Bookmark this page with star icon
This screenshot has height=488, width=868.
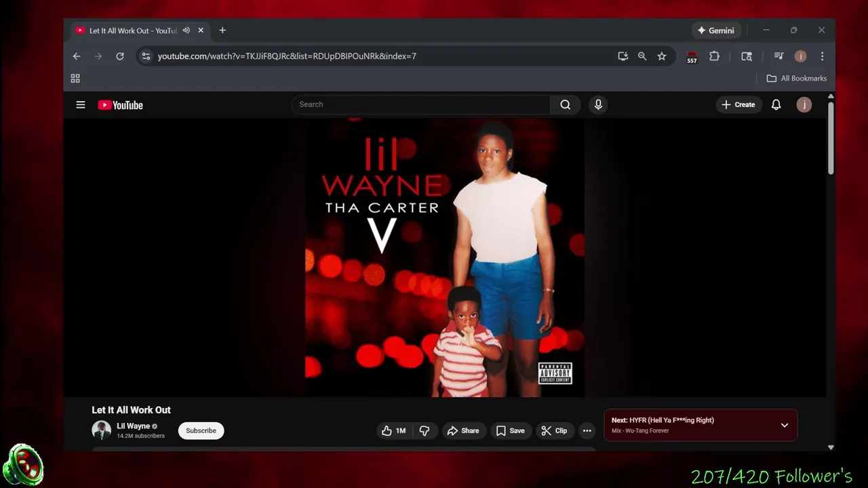[662, 56]
